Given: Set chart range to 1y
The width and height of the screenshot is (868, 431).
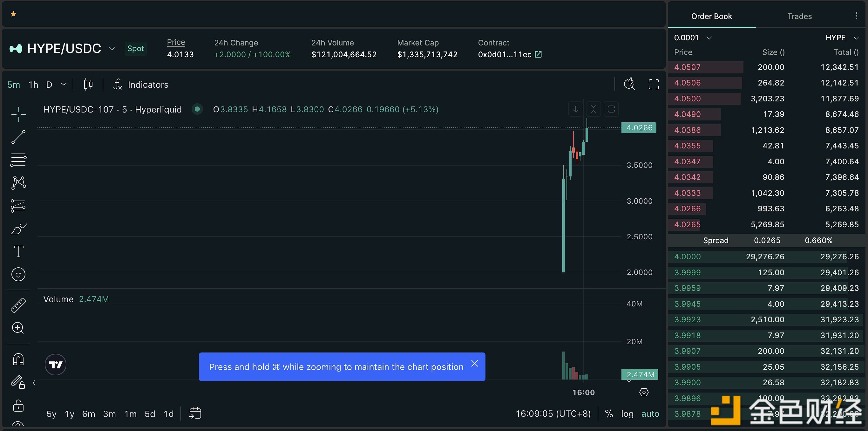Looking at the screenshot, I should point(69,414).
